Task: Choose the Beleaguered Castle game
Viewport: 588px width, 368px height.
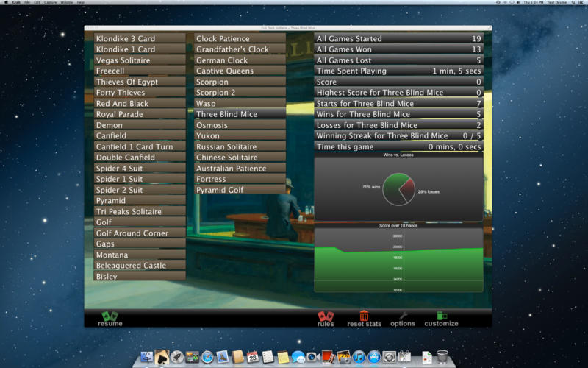Action: coord(140,265)
